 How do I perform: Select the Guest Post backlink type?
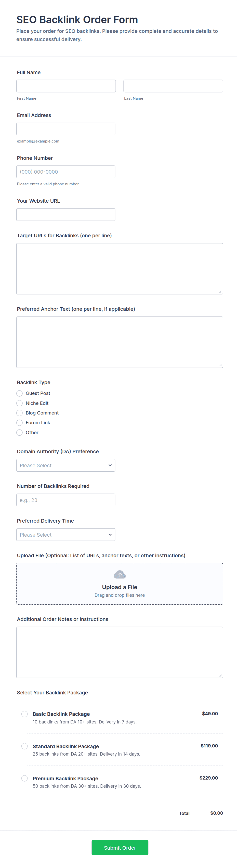[x=20, y=393]
